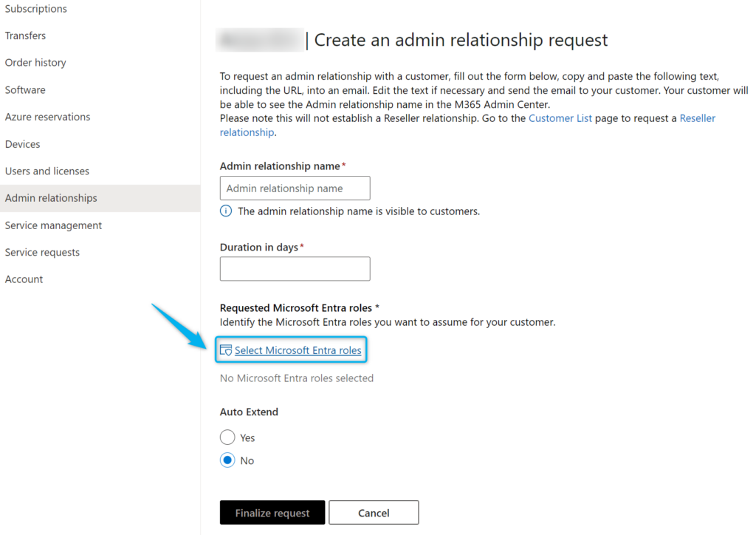Go to the Account section

click(23, 279)
